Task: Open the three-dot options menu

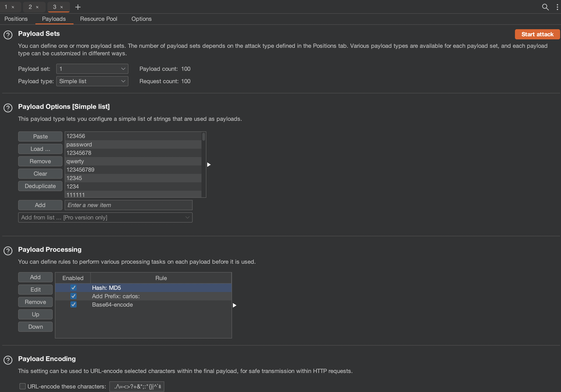Action: point(557,7)
